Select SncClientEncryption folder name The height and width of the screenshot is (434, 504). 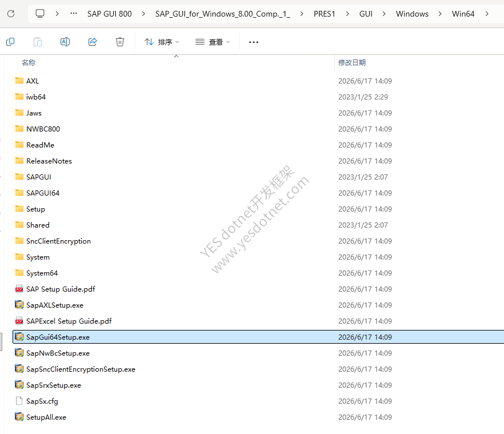tap(58, 241)
